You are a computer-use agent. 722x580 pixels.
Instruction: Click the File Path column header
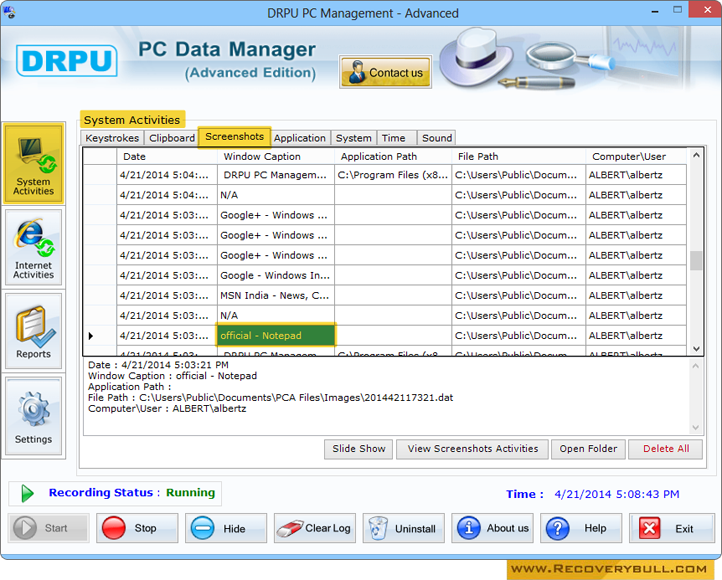[518, 157]
